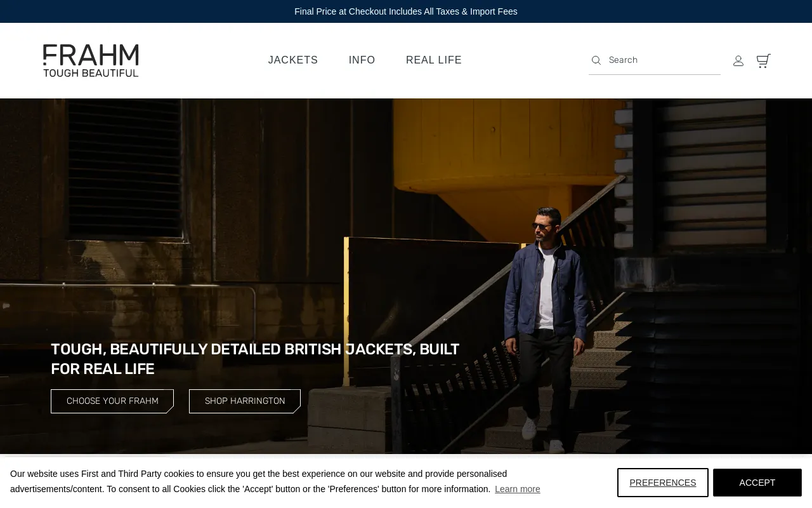Image resolution: width=812 pixels, height=508 pixels.
Task: Click the CHOOSE YOUR FRAHM button
Action: tap(112, 401)
